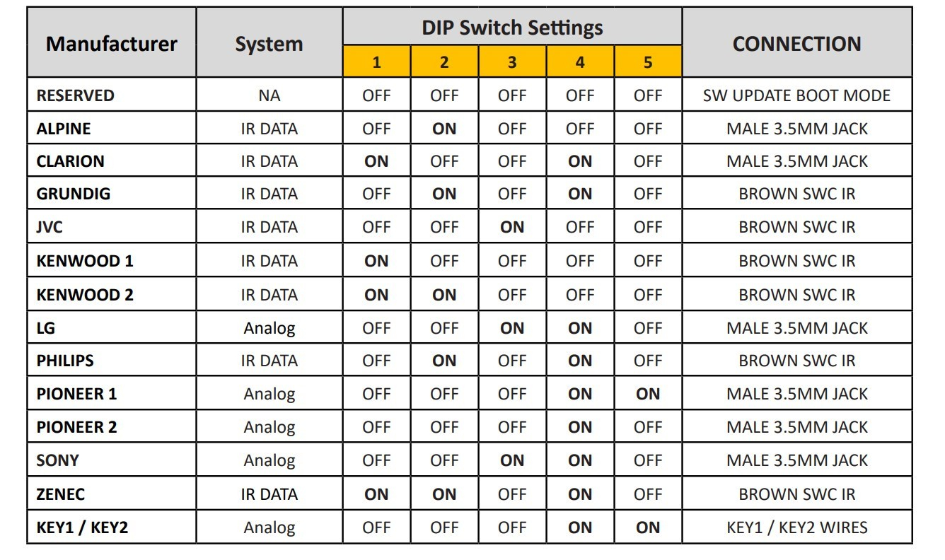Image resolution: width=945 pixels, height=560 pixels.
Task: Select the Analog cell in LG row
Action: tap(269, 328)
